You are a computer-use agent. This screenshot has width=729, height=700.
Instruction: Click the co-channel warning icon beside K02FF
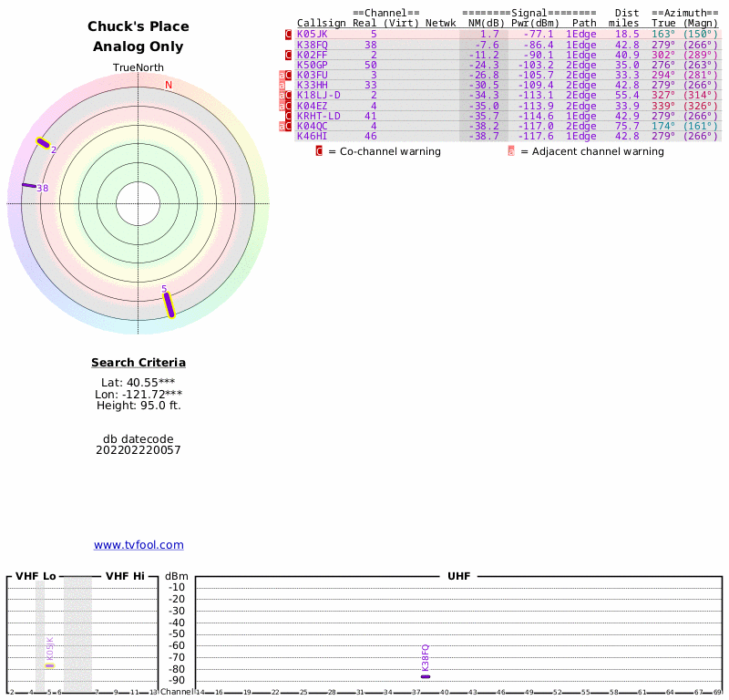(289, 55)
